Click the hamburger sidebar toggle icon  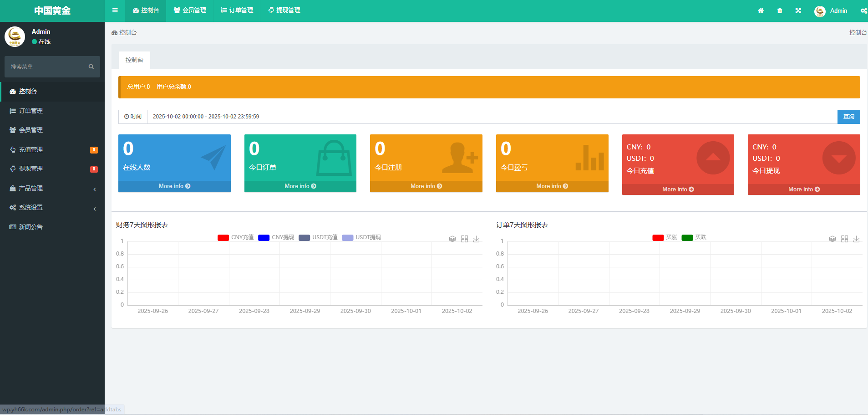point(115,10)
